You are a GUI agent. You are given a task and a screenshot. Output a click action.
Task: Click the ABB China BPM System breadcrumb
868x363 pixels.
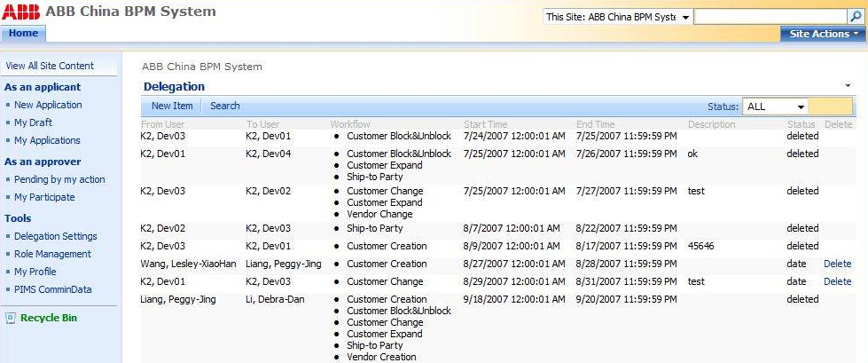coord(202,67)
